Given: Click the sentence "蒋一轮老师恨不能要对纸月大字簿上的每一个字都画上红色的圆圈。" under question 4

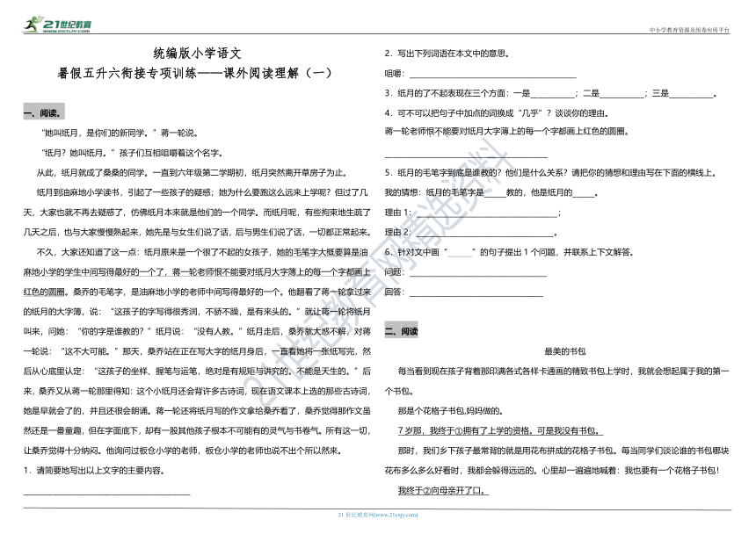Looking at the screenshot, I should click(x=506, y=131).
